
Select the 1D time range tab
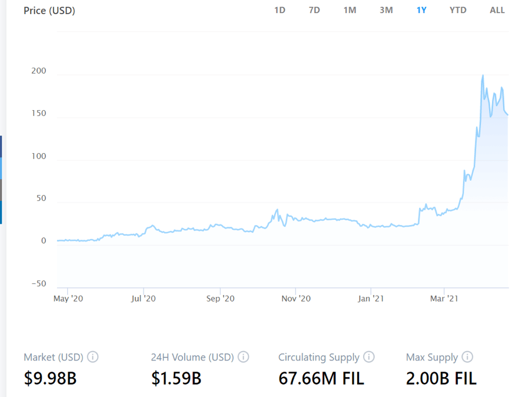280,10
